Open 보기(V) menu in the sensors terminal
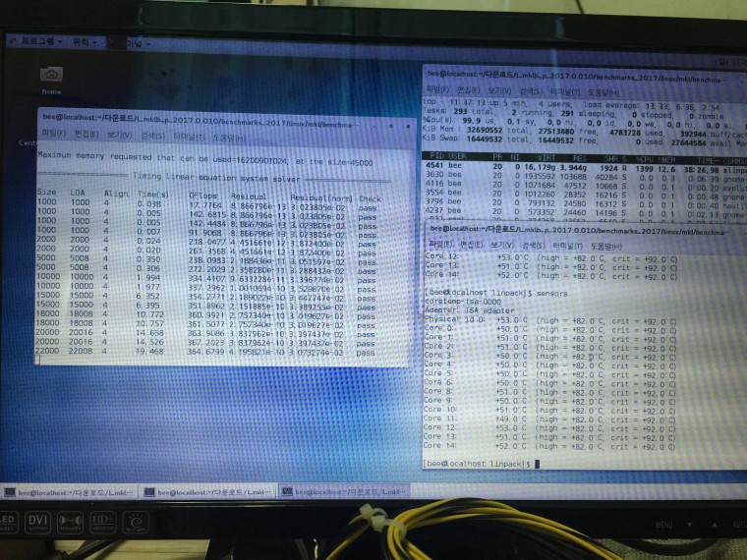Viewport: 747px width, 560px height. pyautogui.click(x=502, y=246)
